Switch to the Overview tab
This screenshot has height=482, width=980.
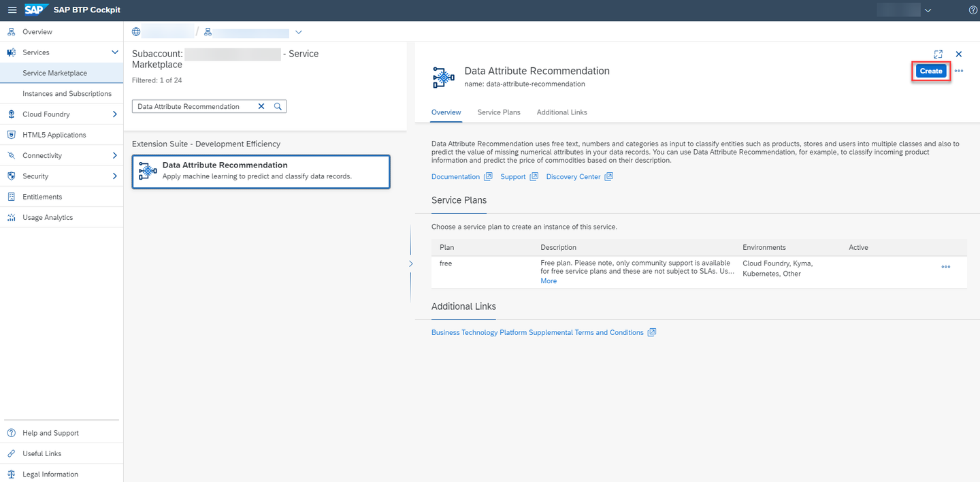pos(446,112)
